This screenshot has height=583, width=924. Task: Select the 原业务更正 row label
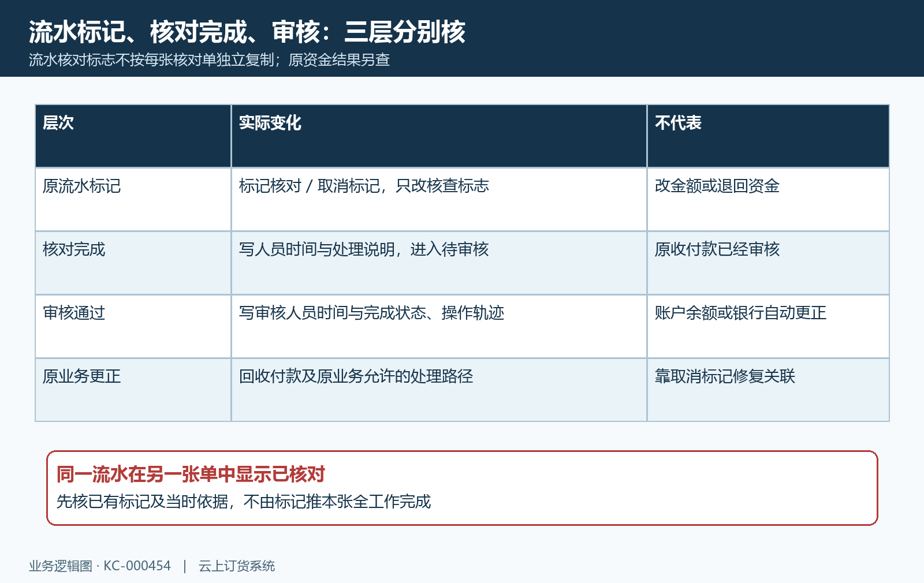[133, 390]
